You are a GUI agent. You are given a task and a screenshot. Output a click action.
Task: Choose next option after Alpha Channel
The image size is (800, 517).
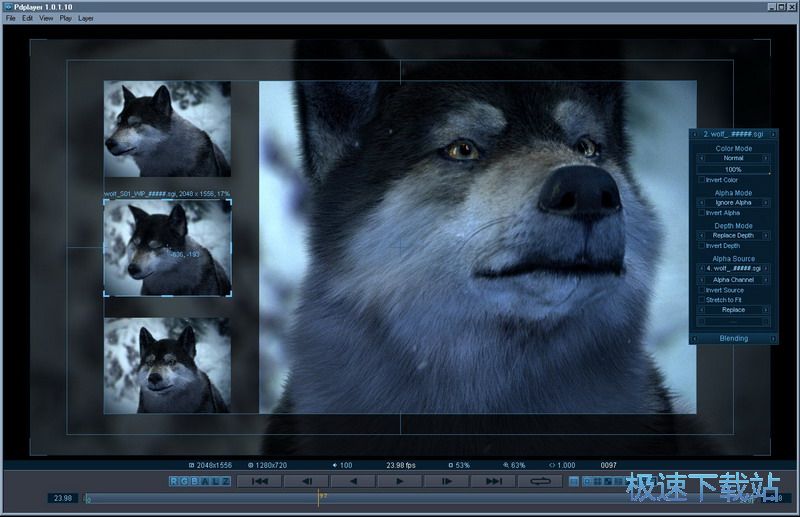765,280
